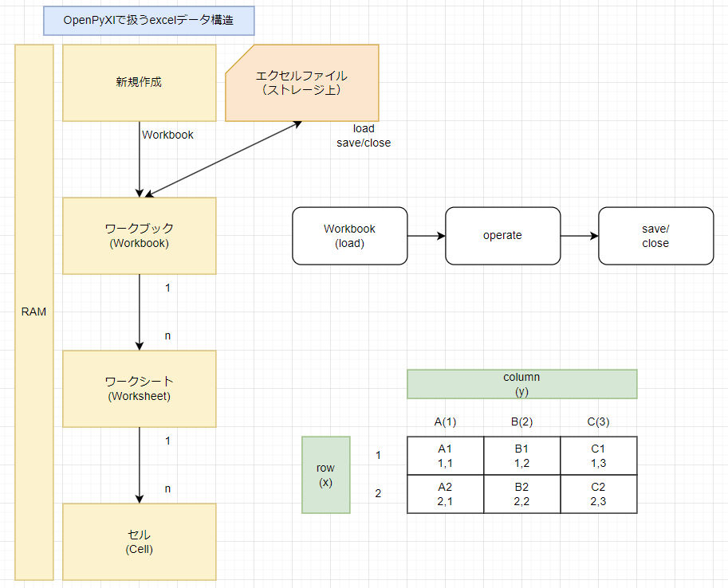Select the 'エクセルファイル (ストレージ上)' shape
The width and height of the screenshot is (728, 588).
coord(301,83)
